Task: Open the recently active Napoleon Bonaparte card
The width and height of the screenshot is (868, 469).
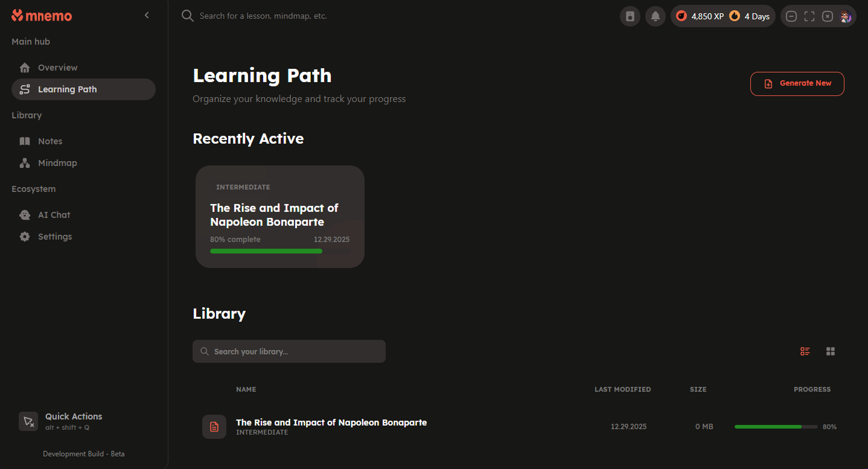Action: point(280,217)
